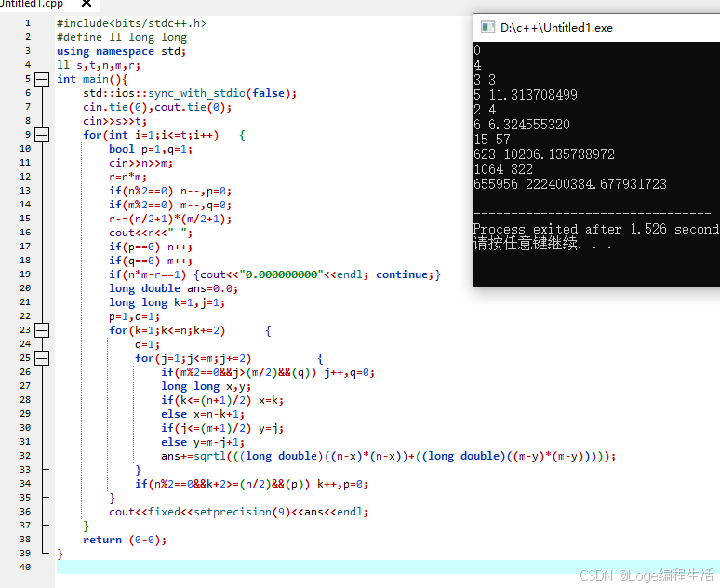
Task: Click the 'cout<<r<<" ";' statement
Action: (x=151, y=233)
